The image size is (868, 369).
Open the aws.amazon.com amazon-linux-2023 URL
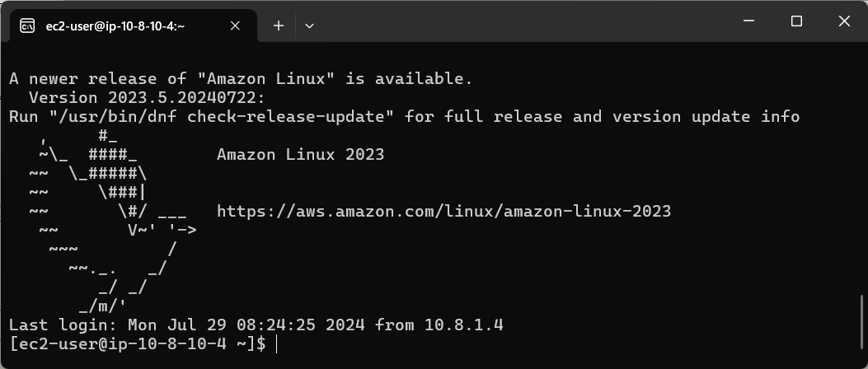[x=443, y=212]
